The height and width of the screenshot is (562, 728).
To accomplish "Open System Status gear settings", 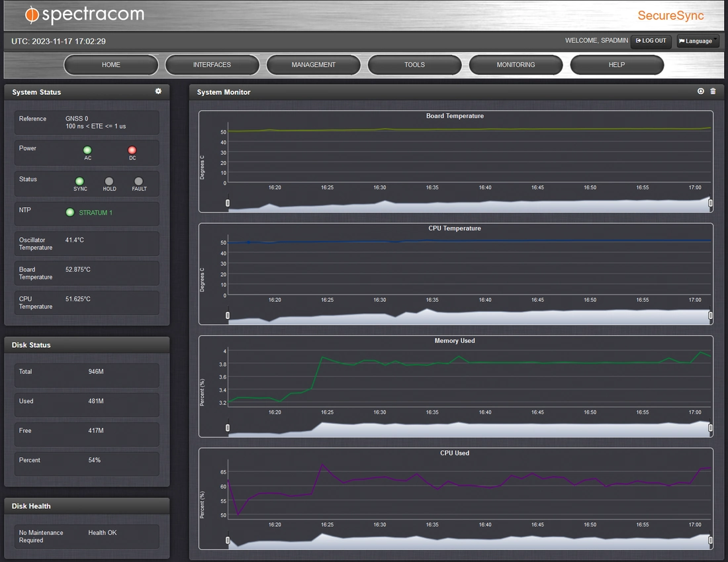I will pyautogui.click(x=158, y=91).
